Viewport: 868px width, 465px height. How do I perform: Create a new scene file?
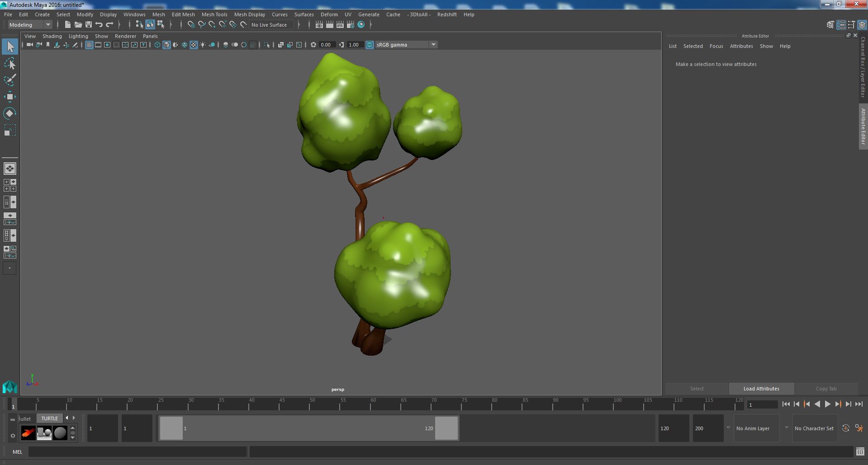(x=68, y=25)
